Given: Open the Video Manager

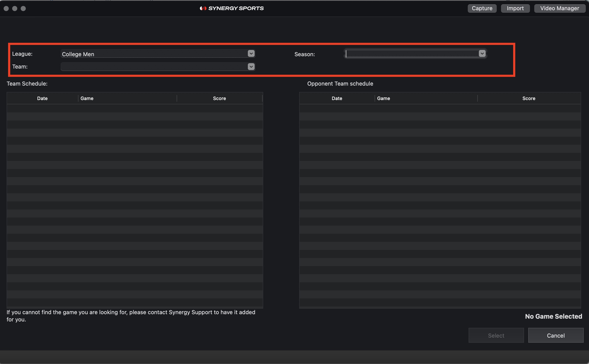Looking at the screenshot, I should coord(560,9).
